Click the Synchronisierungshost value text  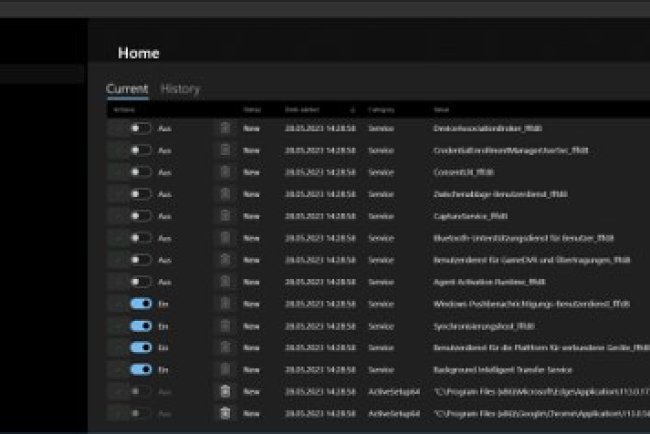484,326
